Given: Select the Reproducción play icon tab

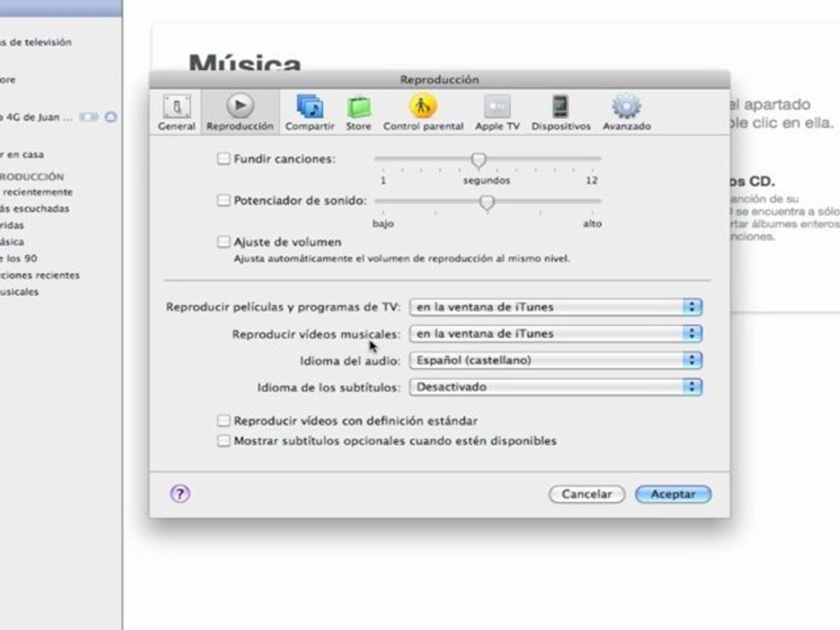Looking at the screenshot, I should (x=240, y=113).
